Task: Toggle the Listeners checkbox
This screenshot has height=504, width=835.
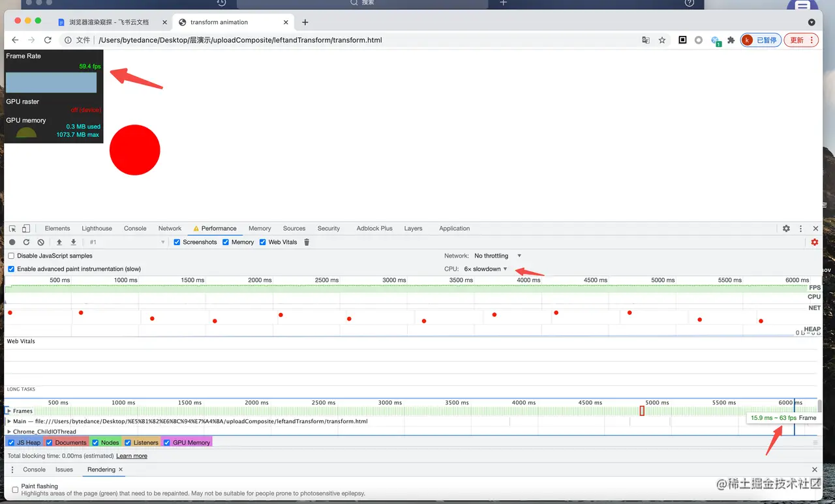Action: [x=128, y=443]
